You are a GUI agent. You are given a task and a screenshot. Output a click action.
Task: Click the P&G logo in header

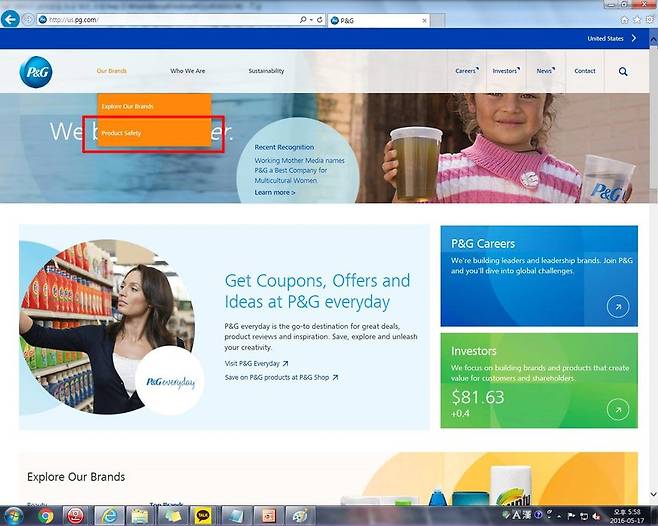click(x=35, y=71)
